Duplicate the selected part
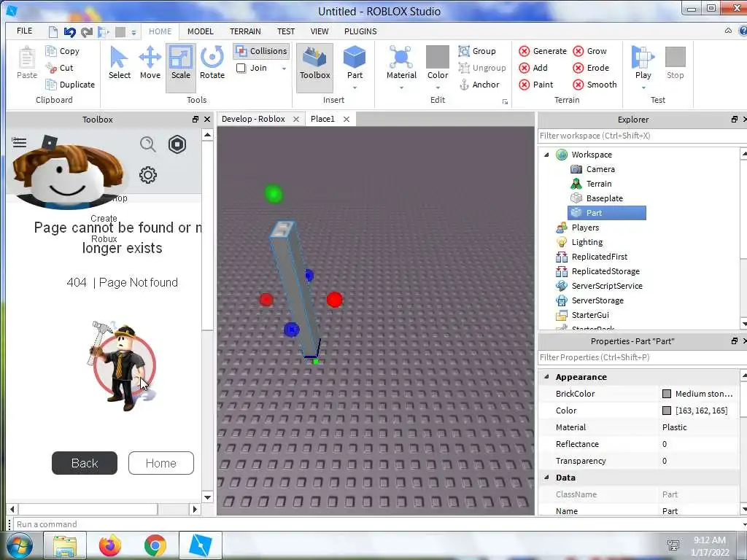The height and width of the screenshot is (560, 747). (70, 85)
